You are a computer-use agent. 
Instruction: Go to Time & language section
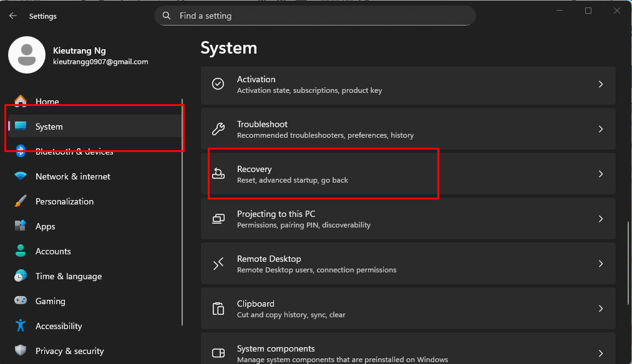[x=68, y=276]
